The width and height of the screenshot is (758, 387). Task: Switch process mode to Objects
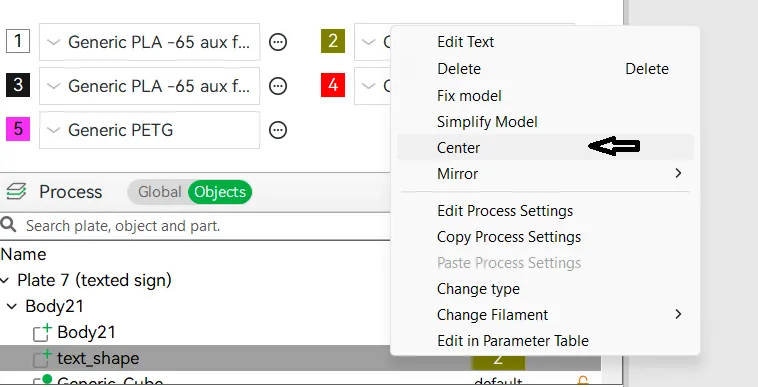coord(220,192)
